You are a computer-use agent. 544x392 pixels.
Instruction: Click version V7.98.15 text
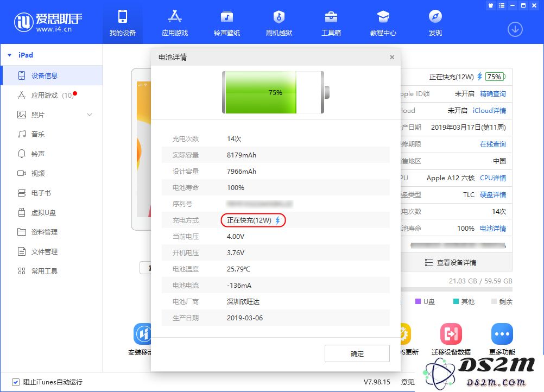point(377,382)
